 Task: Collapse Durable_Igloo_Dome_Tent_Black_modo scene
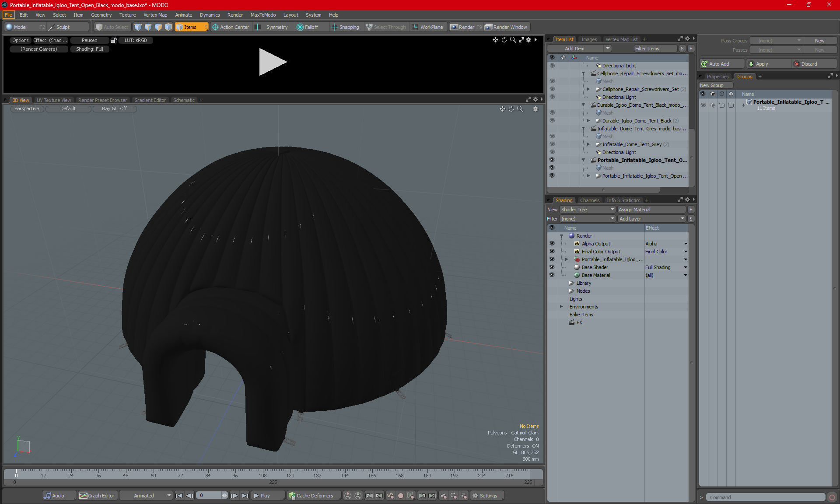coord(583,105)
